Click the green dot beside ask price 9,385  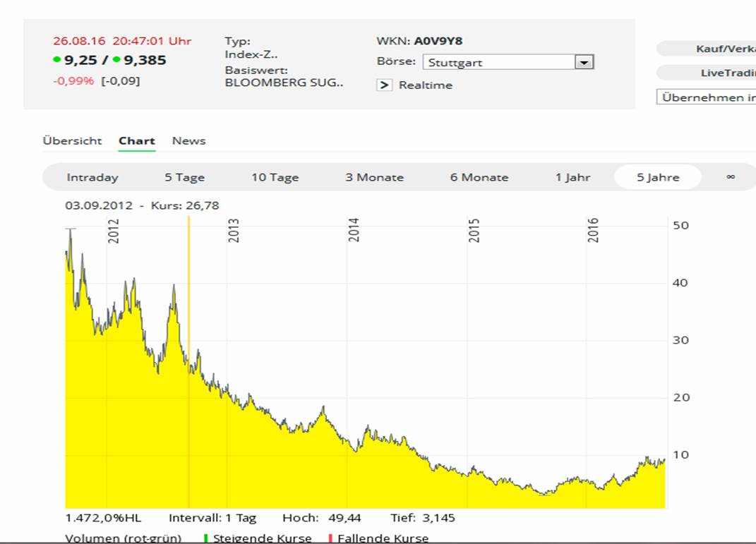116,60
